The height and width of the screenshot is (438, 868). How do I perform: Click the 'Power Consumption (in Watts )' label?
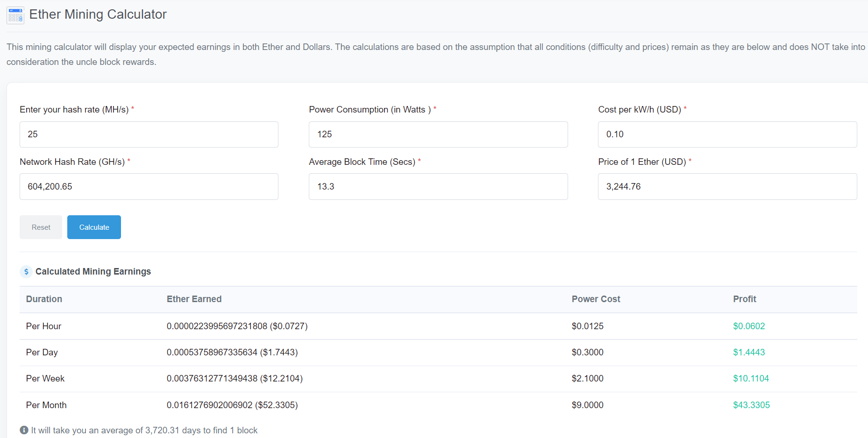370,110
